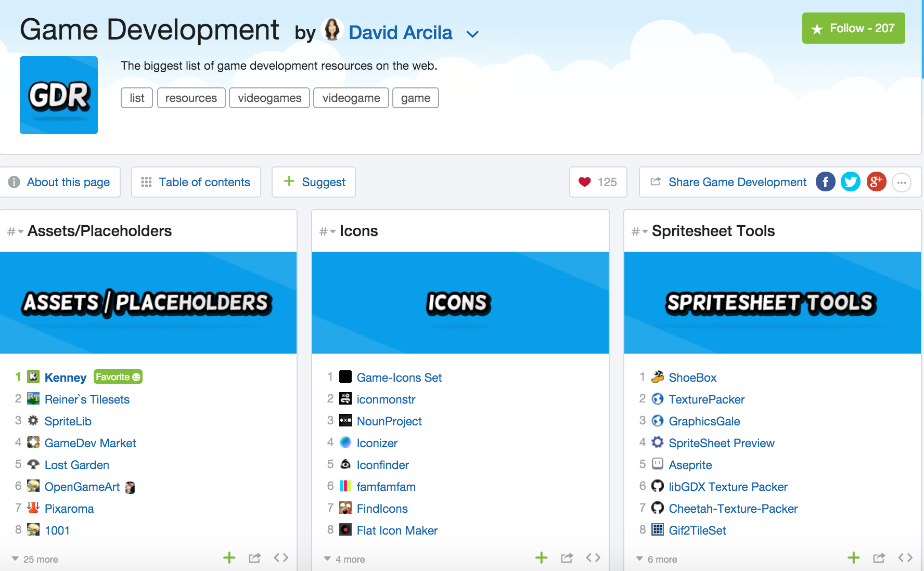The height and width of the screenshot is (571, 924).
Task: Open the GameDev Market link
Action: tap(90, 443)
